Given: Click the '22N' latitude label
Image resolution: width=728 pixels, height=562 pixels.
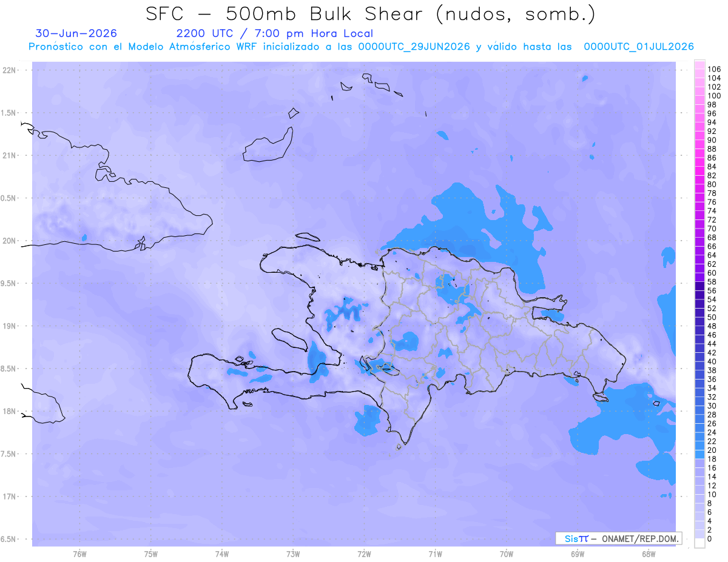Looking at the screenshot, I should [x=10, y=70].
